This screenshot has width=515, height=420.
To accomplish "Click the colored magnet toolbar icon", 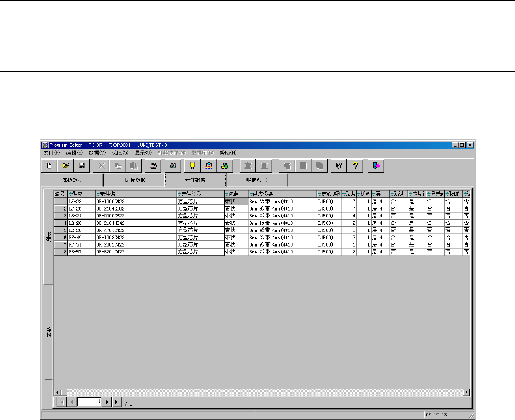I will pos(209,165).
